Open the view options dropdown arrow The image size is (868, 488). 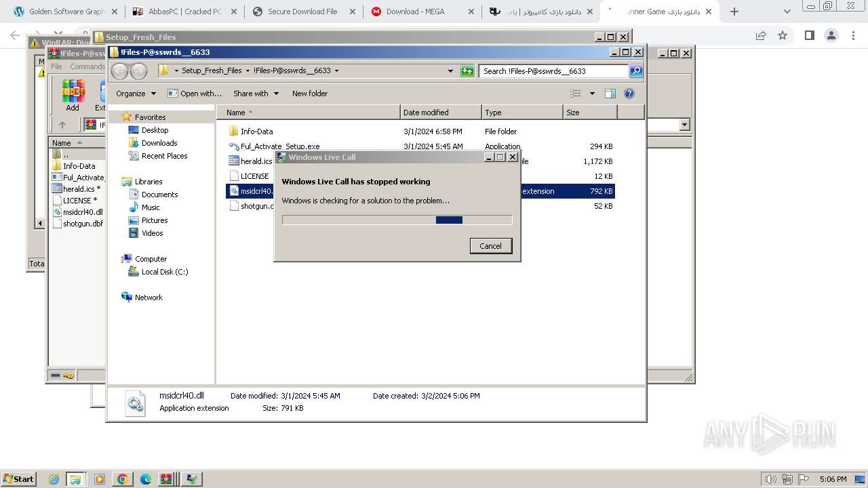coord(592,94)
